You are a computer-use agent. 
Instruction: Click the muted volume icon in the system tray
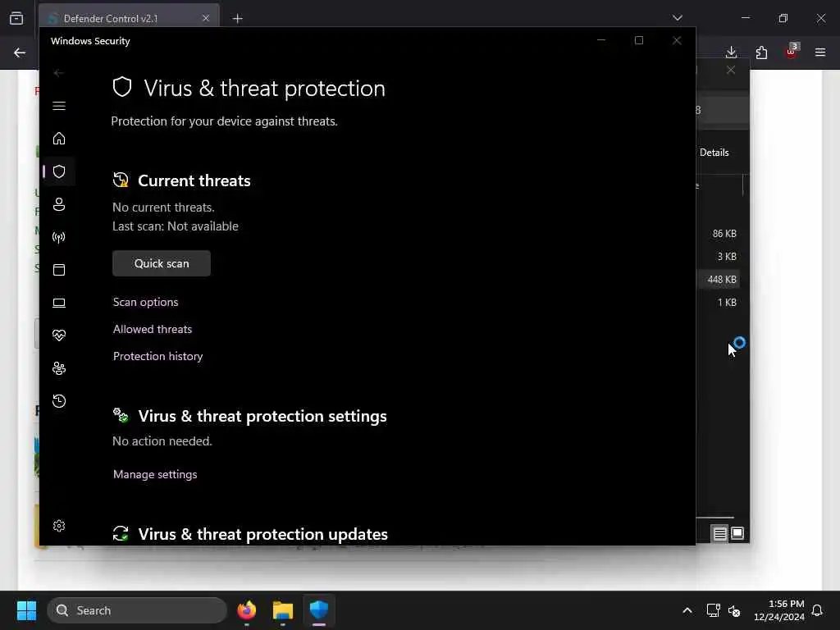pyautogui.click(x=734, y=610)
